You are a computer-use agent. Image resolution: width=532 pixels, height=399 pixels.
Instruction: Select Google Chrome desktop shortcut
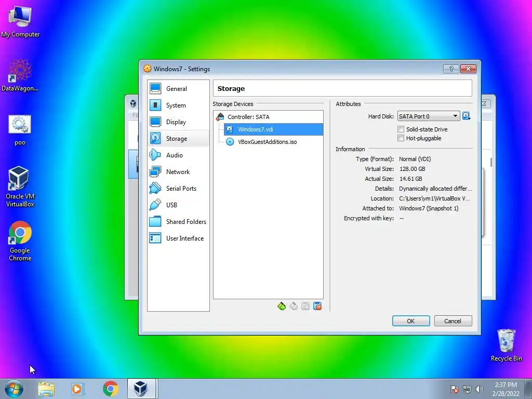click(20, 241)
